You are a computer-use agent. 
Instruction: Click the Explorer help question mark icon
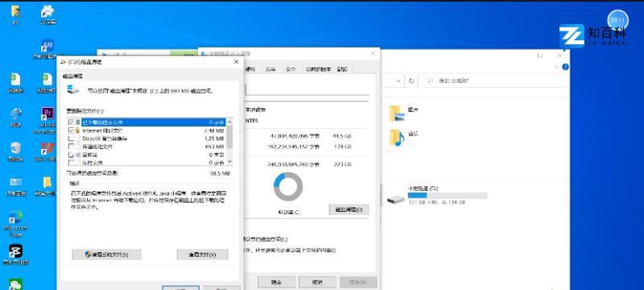pyautogui.click(x=566, y=67)
